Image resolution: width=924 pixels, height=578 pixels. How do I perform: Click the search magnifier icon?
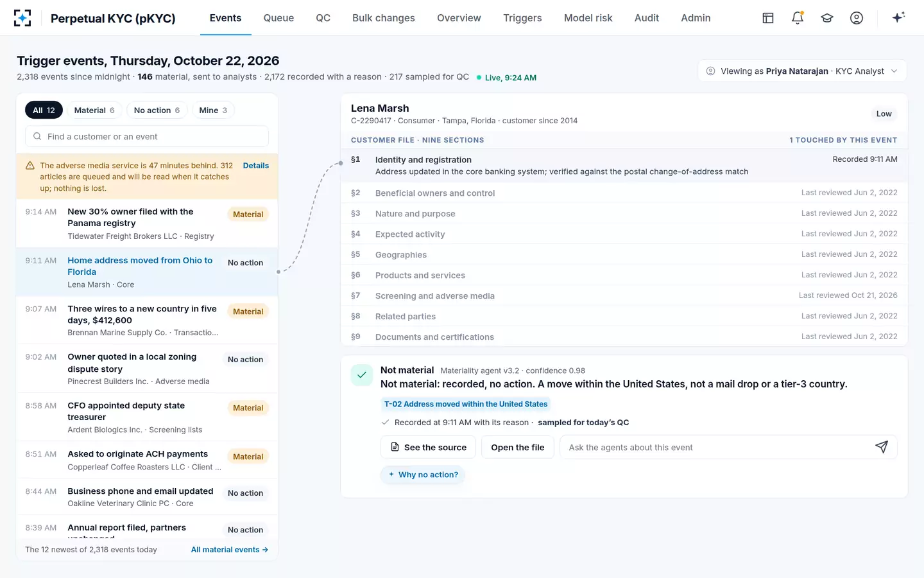pos(37,136)
